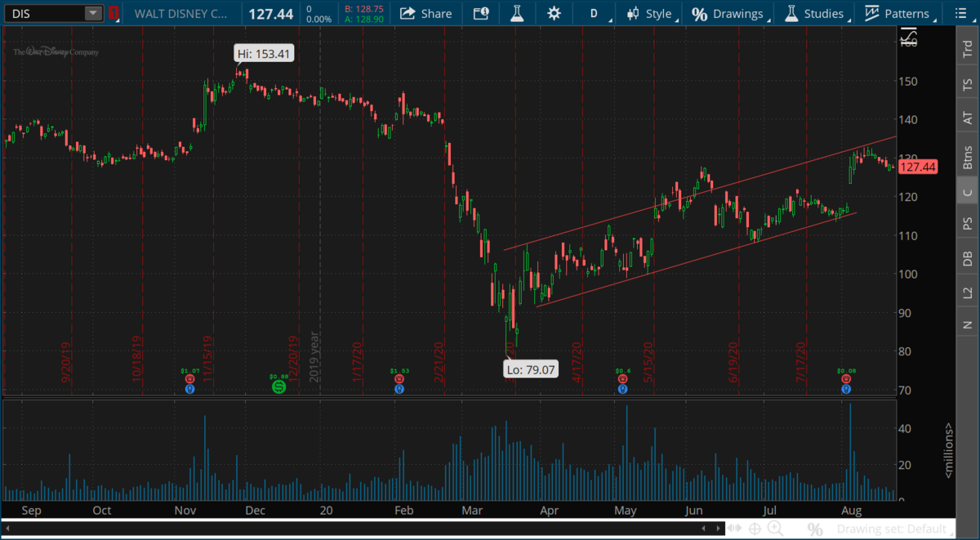Click the red symbol link icon beside DIS
Viewport: 980px width, 540px height.
coord(114,13)
